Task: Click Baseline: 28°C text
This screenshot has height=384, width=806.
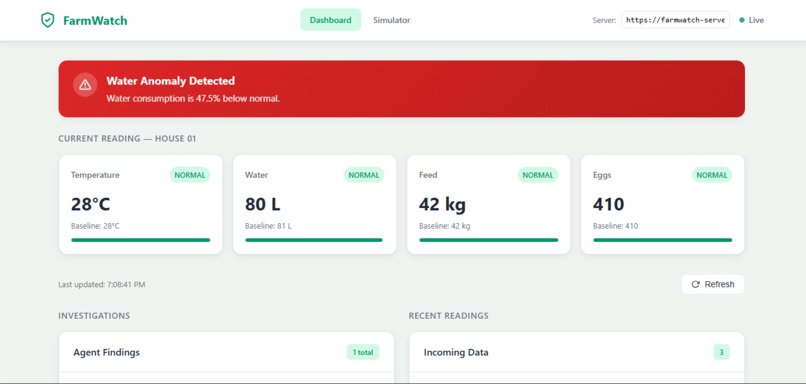Action: 95,226
